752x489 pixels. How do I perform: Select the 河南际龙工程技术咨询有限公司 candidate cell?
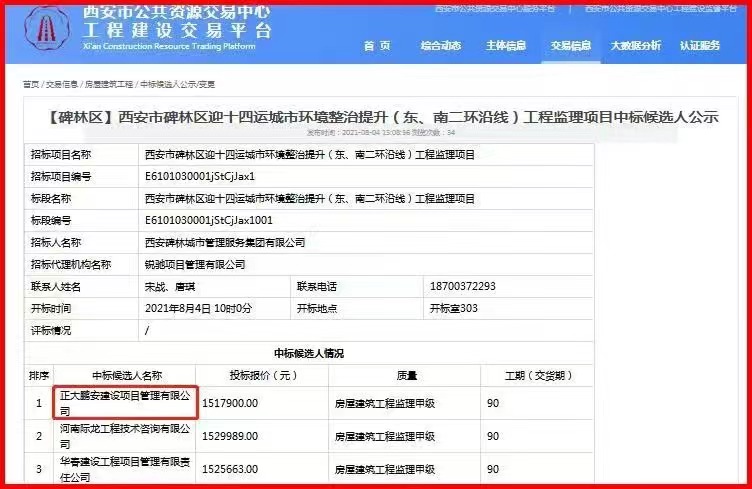click(x=124, y=436)
